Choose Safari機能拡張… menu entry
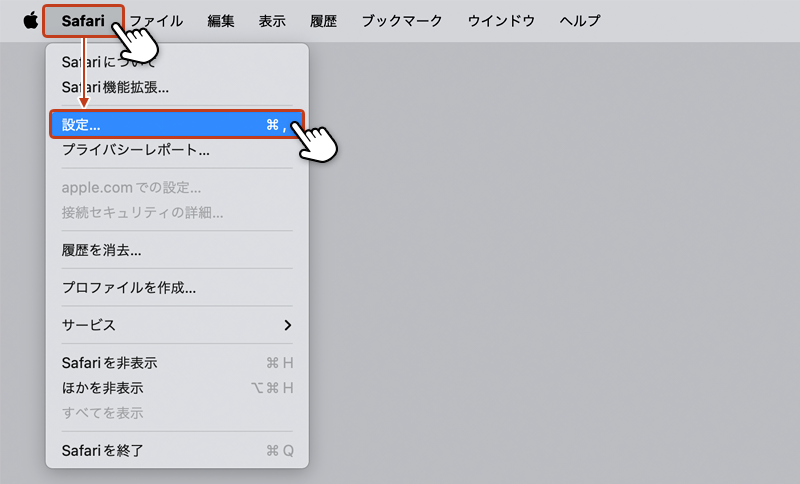This screenshot has width=800, height=484. point(177,88)
